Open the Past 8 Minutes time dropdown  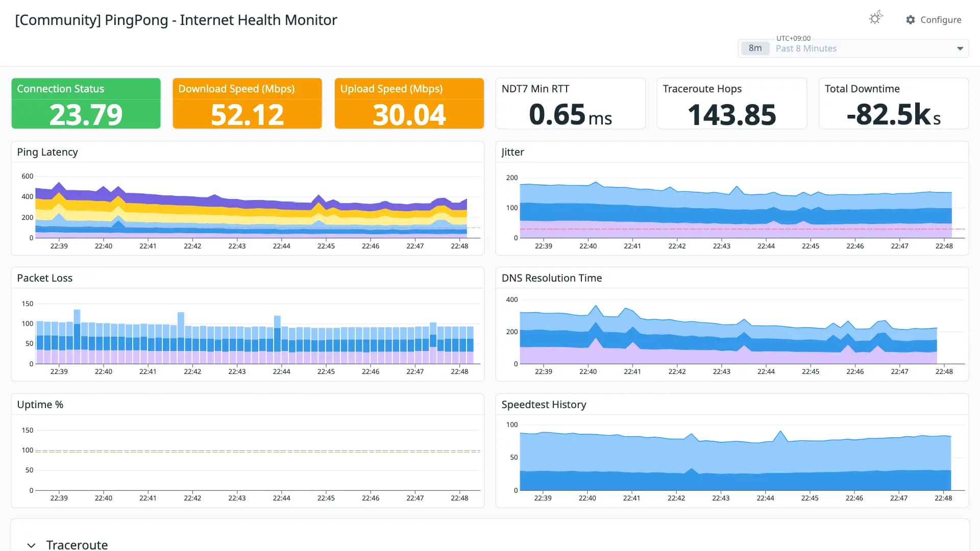point(853,48)
